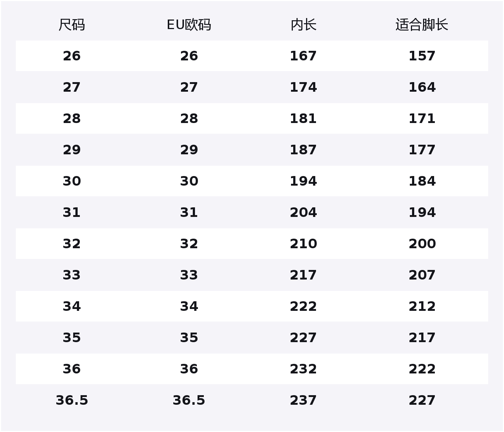Select size 26 in the 尺码 column
Screen dimensions: 504x432
coord(72,56)
